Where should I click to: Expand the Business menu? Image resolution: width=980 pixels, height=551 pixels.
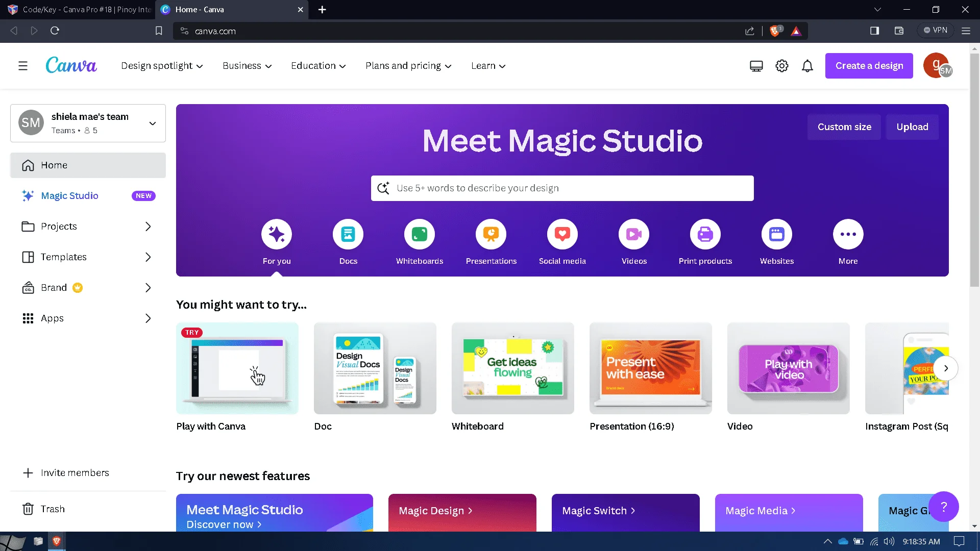(x=247, y=66)
